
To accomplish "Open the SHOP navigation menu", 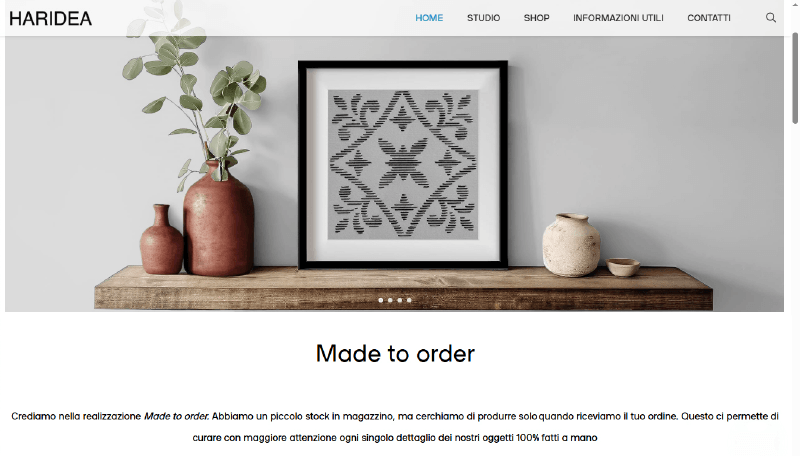I will [x=536, y=18].
